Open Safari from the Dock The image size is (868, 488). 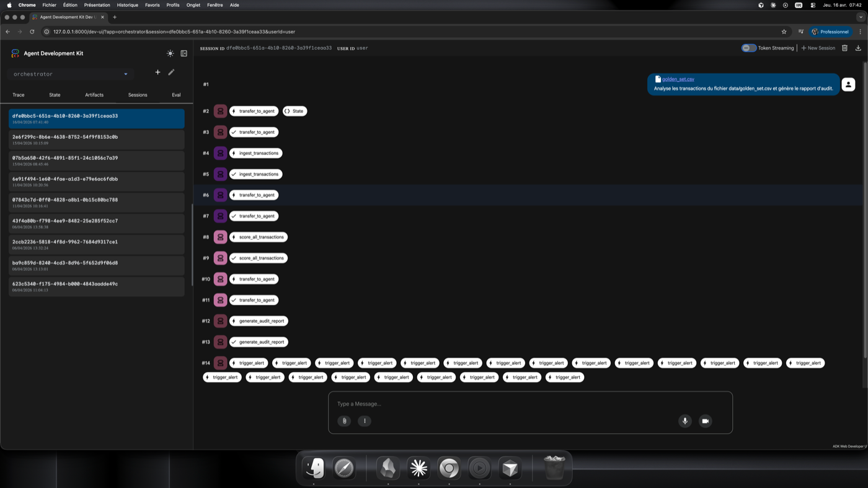[344, 468]
